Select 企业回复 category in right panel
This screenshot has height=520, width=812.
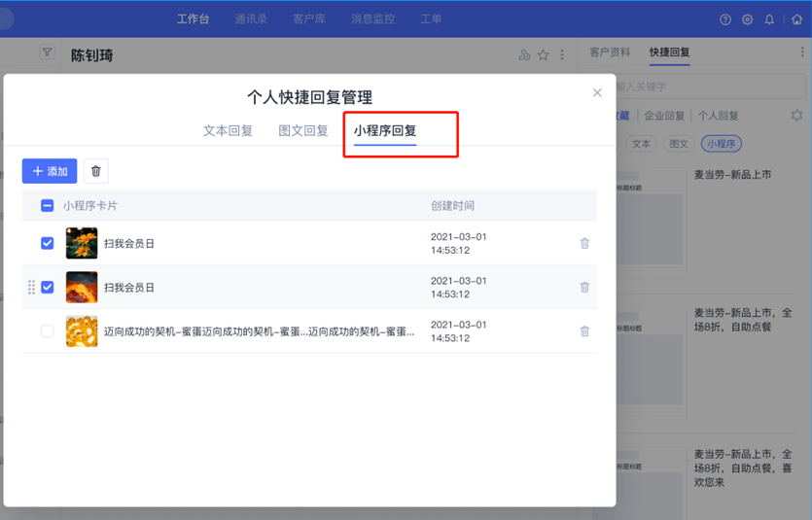tap(664, 116)
